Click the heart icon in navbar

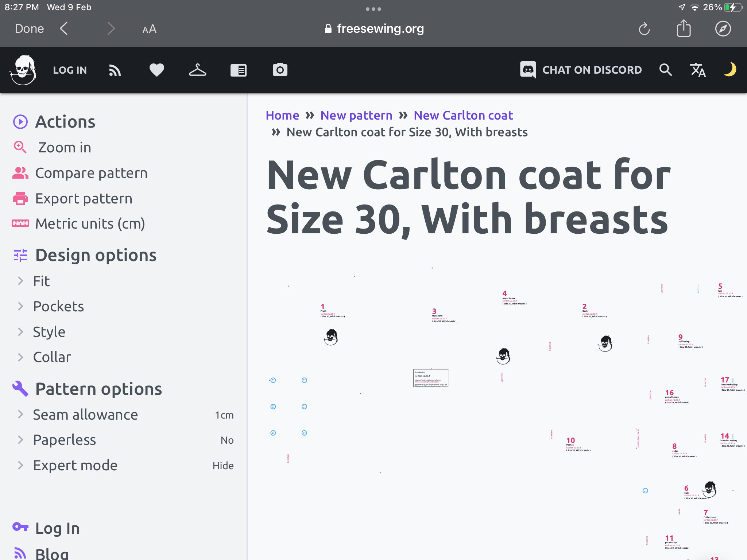[x=156, y=70]
